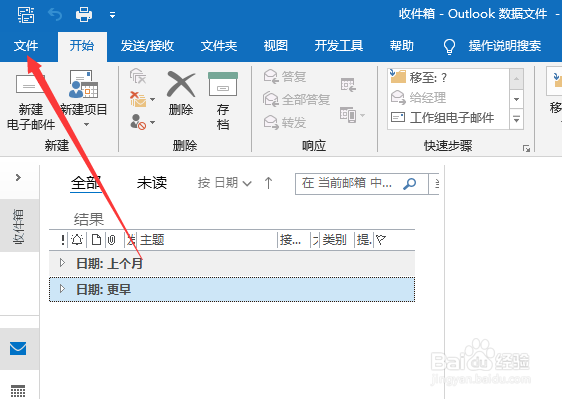Select the 日期: 更早 group row
The width and height of the screenshot is (562, 399).
tap(232, 289)
